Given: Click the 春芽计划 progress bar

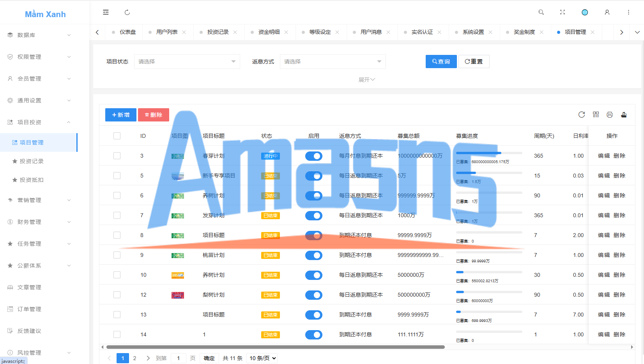Looking at the screenshot, I should pyautogui.click(x=489, y=153).
